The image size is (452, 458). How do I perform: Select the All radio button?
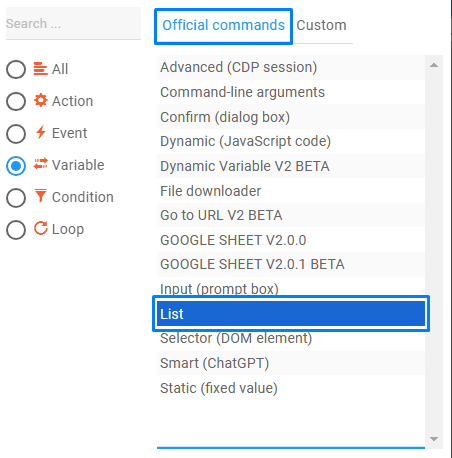16,69
